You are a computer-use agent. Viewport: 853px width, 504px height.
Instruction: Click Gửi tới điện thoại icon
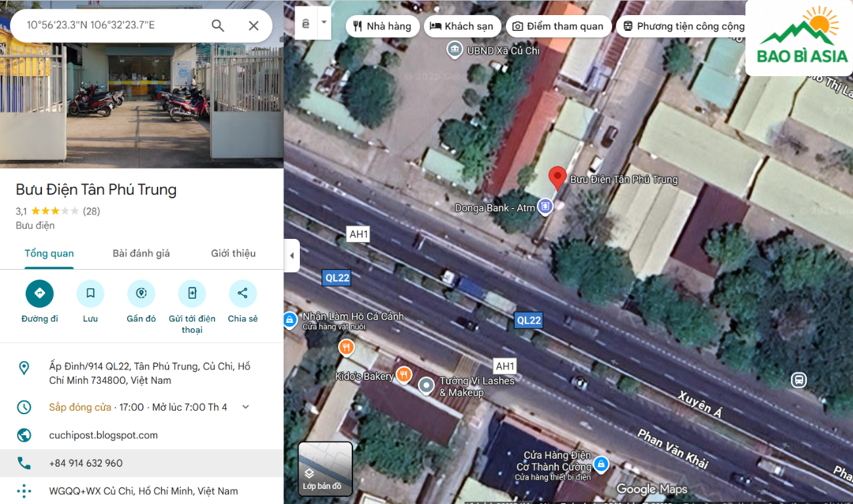(x=192, y=293)
